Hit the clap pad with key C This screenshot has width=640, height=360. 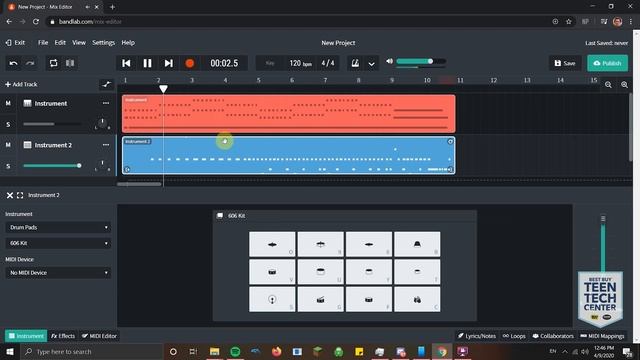[x=417, y=300]
